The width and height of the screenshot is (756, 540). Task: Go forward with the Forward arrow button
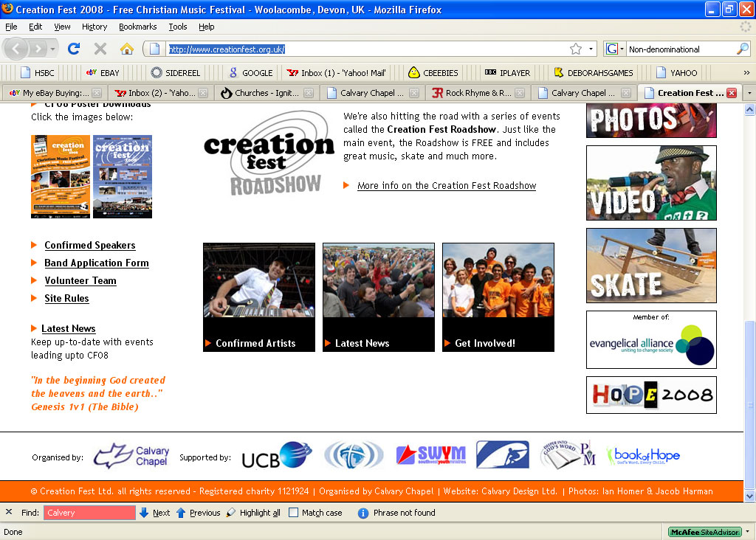coord(38,49)
